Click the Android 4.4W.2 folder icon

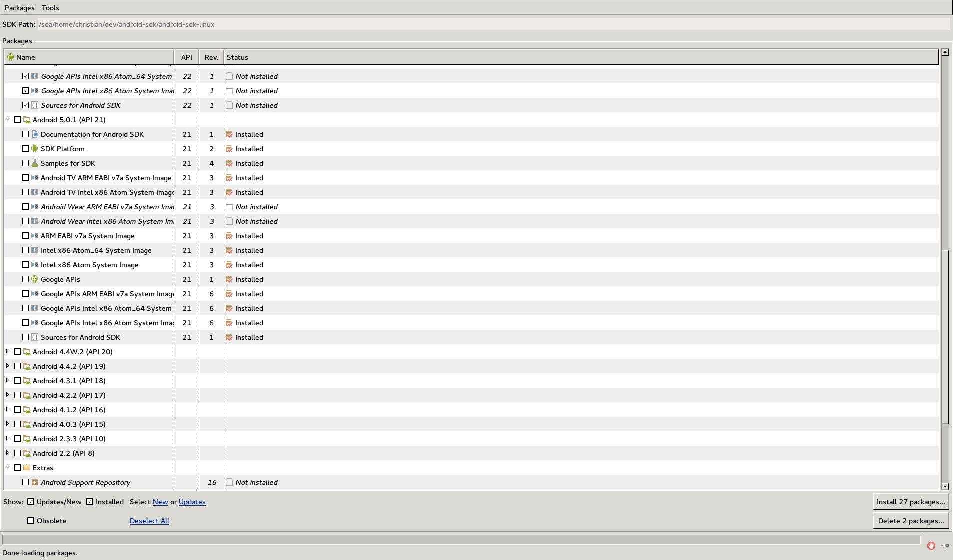pos(27,352)
